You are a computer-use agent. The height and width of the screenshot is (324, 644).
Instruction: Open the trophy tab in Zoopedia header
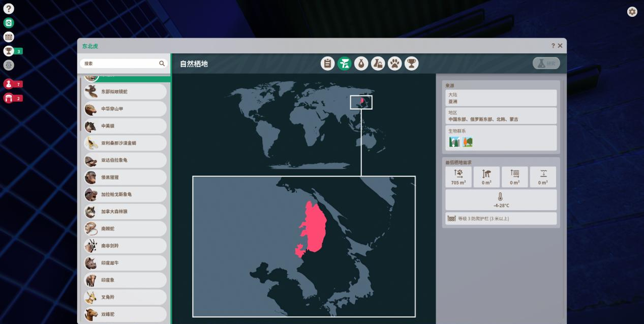[411, 64]
